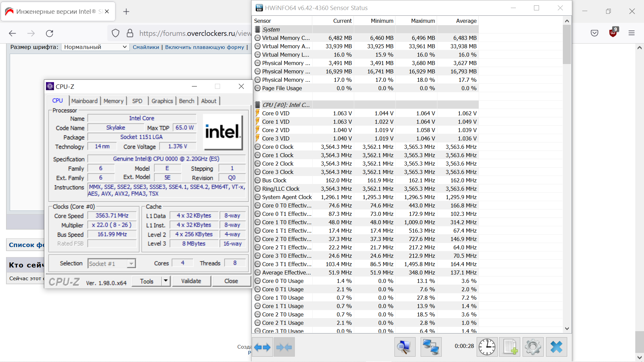Click the HWiNFO sensor list scrollbar down arrow
This screenshot has width=644, height=362.
pyautogui.click(x=567, y=328)
